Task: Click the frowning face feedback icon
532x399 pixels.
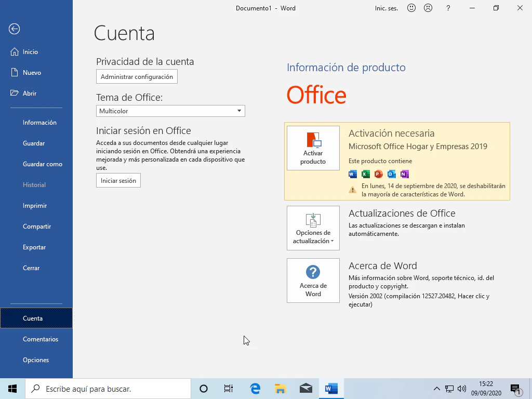Action: 428,8
